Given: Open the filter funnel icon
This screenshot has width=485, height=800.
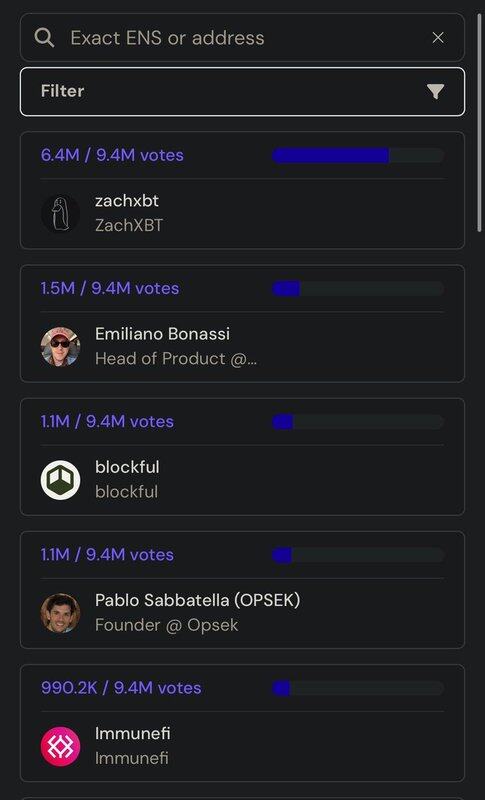Looking at the screenshot, I should pyautogui.click(x=435, y=91).
